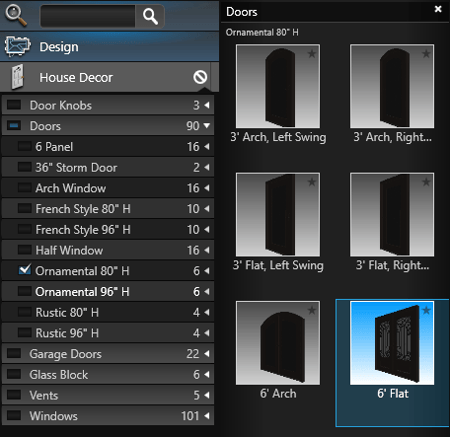Click the large magnifying glass icon at the top left

(16, 15)
